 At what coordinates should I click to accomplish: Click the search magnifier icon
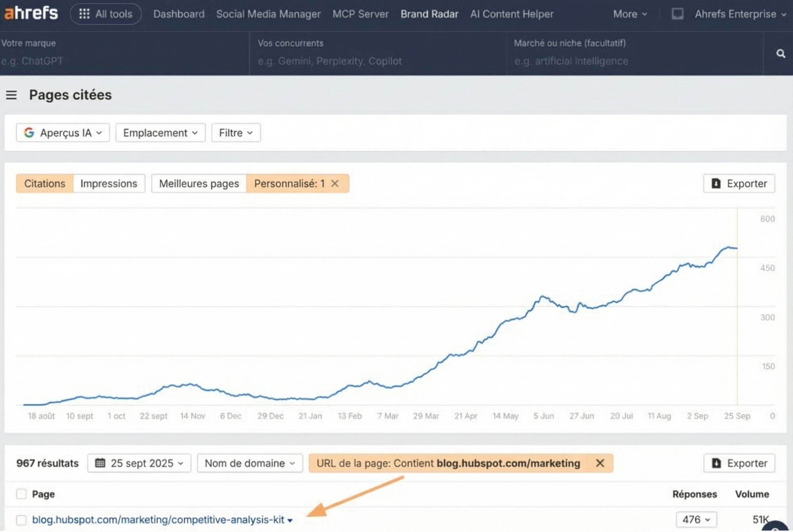(x=781, y=53)
